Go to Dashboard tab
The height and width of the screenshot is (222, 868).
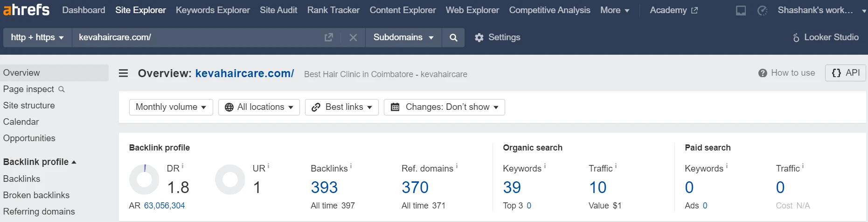click(x=83, y=10)
